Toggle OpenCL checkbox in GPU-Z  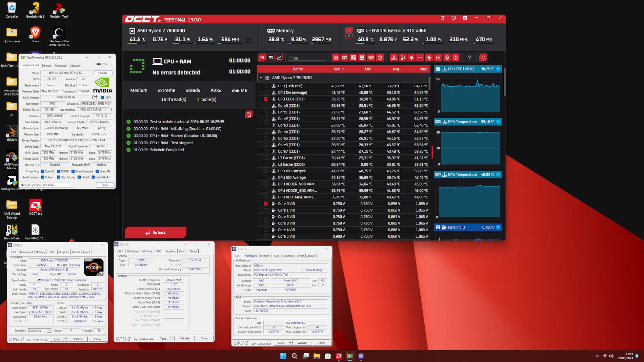click(42, 171)
